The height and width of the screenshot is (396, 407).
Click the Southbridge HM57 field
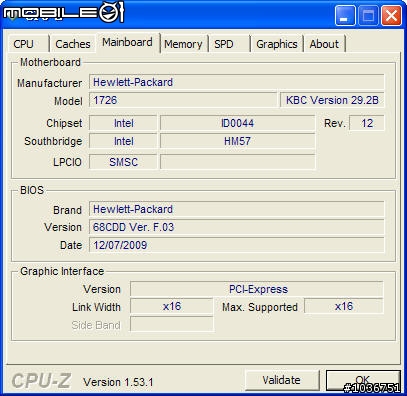(x=237, y=141)
